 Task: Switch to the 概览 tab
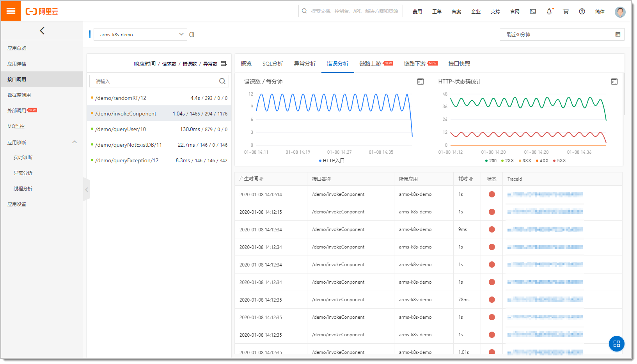(x=246, y=64)
